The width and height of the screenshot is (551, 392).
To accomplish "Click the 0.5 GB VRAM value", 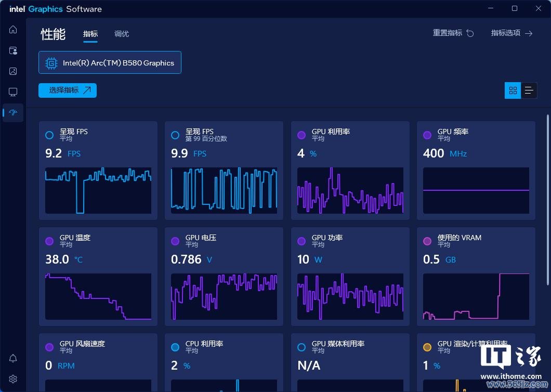I will 440,259.
